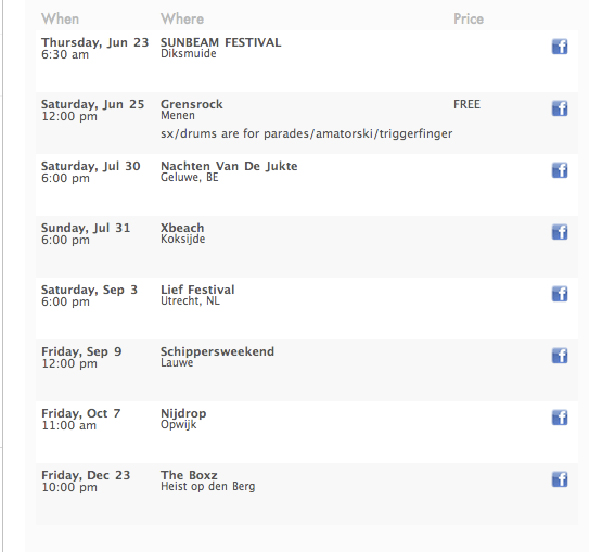The image size is (589, 552).
Task: Open the SUNBEAM FESTIVAL event title
Action: [x=221, y=42]
